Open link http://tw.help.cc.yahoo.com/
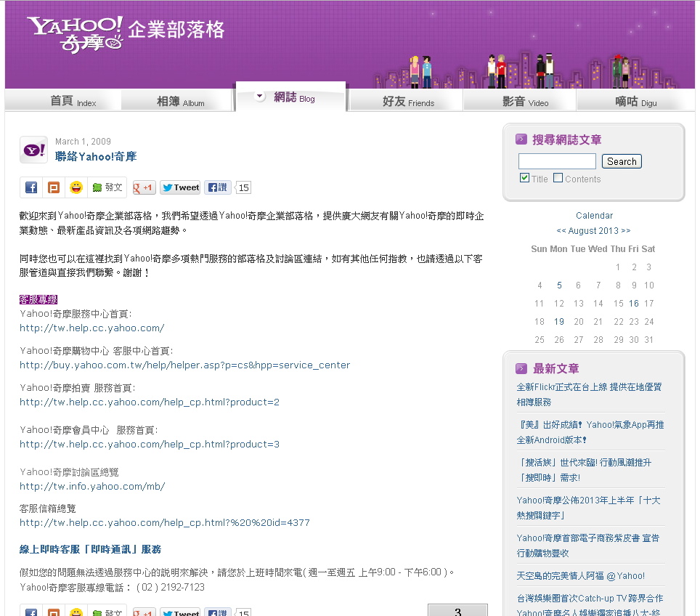The height and width of the screenshot is (616, 700). pyautogui.click(x=92, y=328)
